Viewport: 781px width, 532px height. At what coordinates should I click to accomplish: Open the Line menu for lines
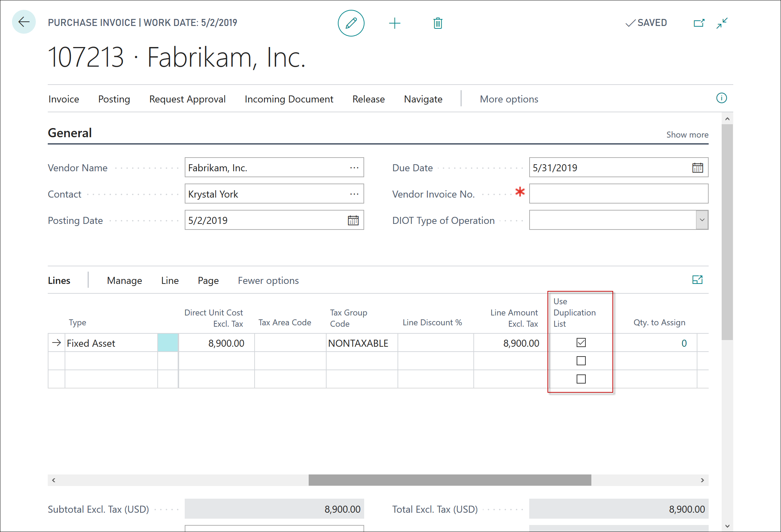point(170,281)
